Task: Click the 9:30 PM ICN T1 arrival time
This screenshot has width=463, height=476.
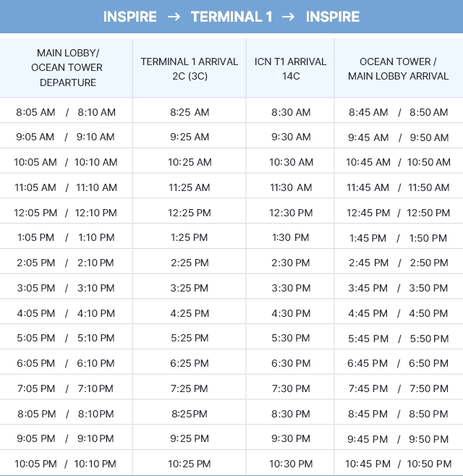Action: (291, 438)
